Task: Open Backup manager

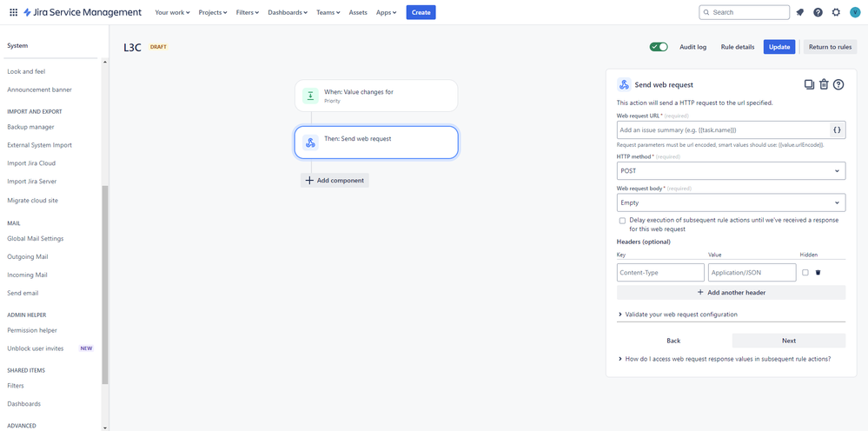Action: (x=30, y=127)
